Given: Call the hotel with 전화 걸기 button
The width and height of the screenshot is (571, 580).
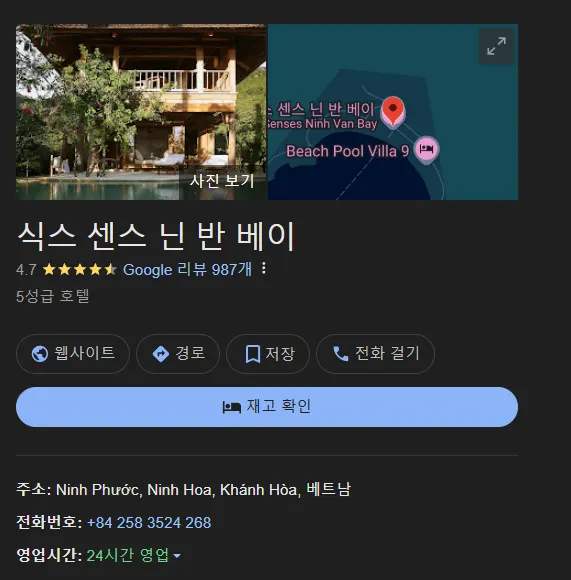Looking at the screenshot, I should tap(375, 354).
